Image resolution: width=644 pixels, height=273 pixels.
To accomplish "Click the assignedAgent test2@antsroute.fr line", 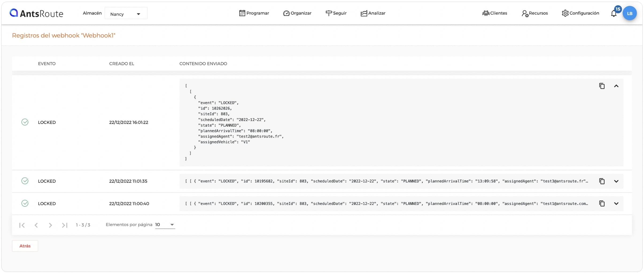I will coord(241,136).
